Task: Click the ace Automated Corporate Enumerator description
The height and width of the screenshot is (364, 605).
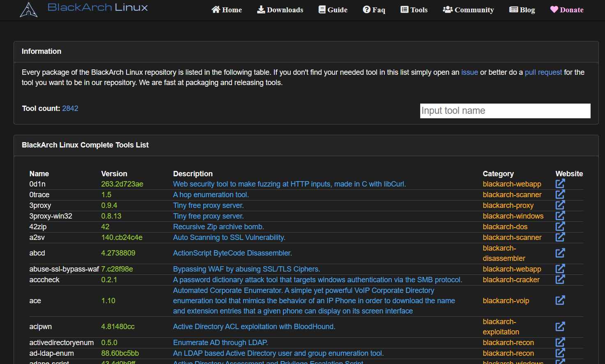Action: click(314, 301)
